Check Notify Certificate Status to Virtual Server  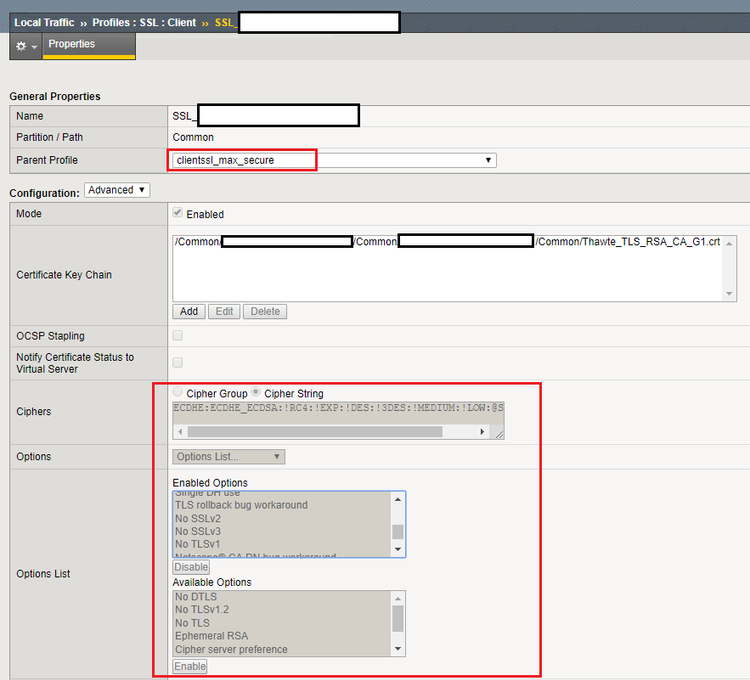coord(178,363)
